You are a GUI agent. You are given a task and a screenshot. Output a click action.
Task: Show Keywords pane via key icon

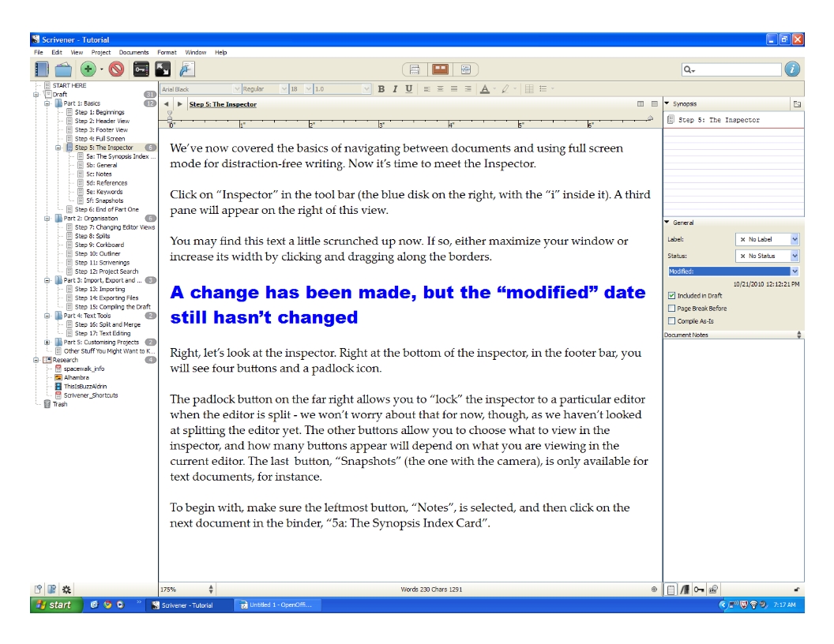(699, 589)
